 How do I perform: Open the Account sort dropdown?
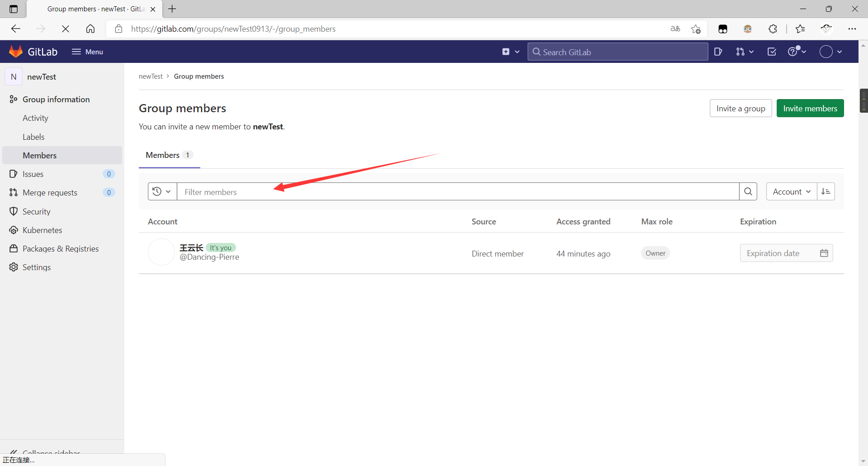pos(792,191)
